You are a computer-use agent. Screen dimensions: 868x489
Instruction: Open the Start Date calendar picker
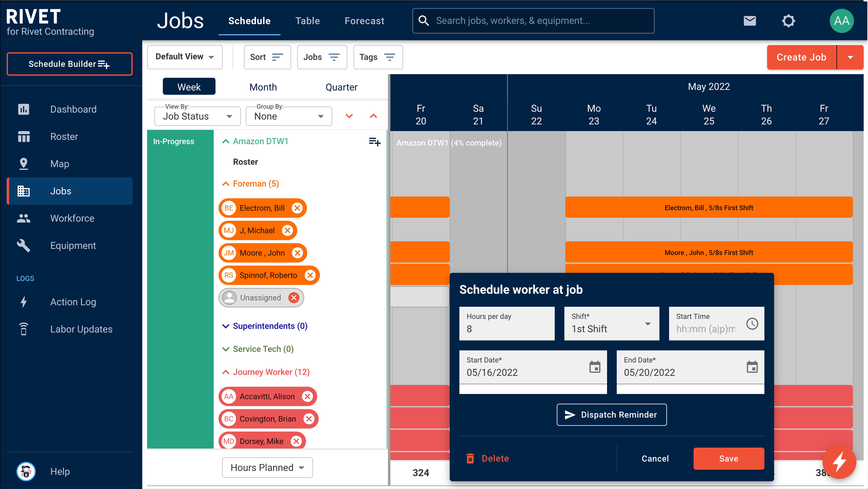595,367
